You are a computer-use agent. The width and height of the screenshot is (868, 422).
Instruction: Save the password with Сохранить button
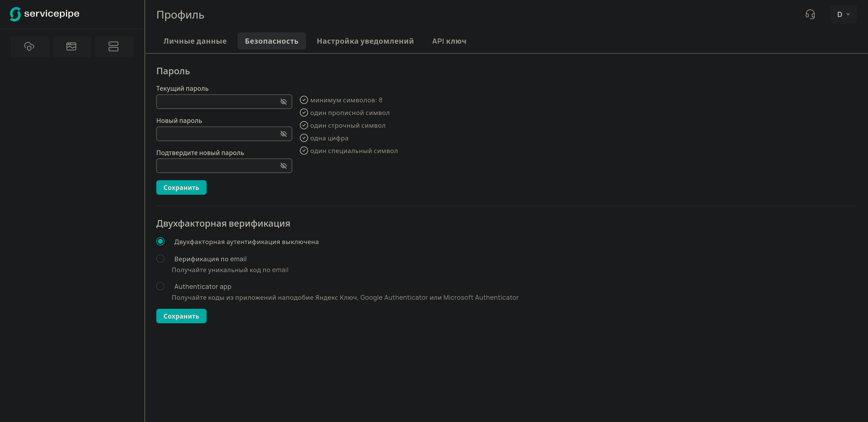(181, 188)
